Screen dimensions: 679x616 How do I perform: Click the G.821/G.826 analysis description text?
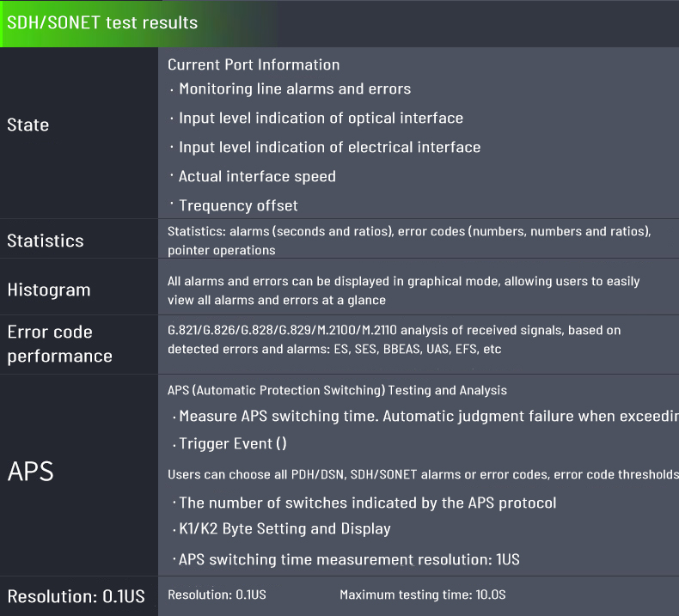tap(394, 339)
